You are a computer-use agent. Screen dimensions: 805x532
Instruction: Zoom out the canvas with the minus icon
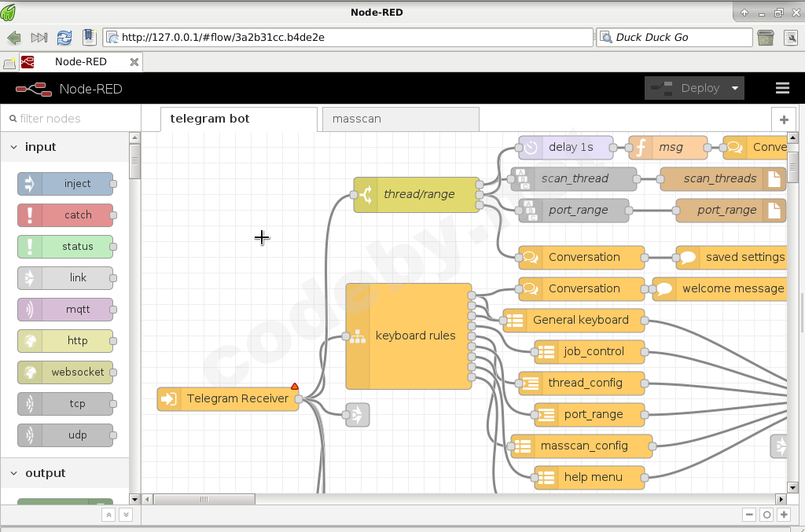(x=749, y=515)
